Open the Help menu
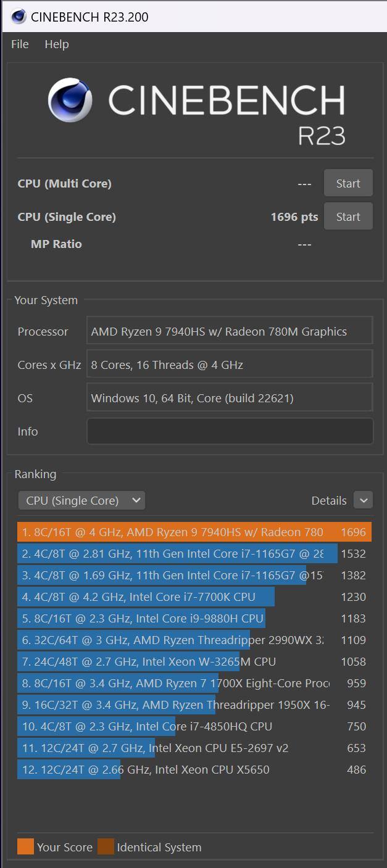This screenshot has width=387, height=868. (x=57, y=44)
